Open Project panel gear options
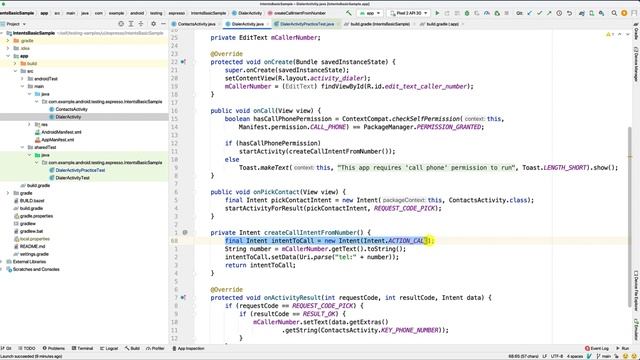Screen dimensions: 640x360 coord(153,24)
